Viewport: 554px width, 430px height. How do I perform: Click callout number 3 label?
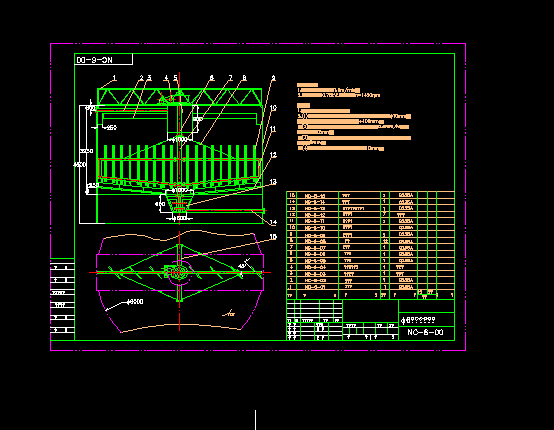pyautogui.click(x=149, y=78)
